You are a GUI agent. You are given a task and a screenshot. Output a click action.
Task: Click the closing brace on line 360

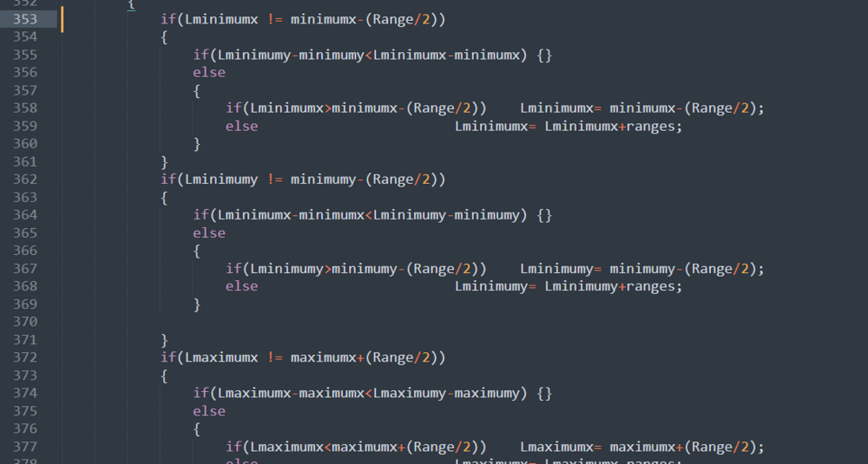[x=196, y=144]
